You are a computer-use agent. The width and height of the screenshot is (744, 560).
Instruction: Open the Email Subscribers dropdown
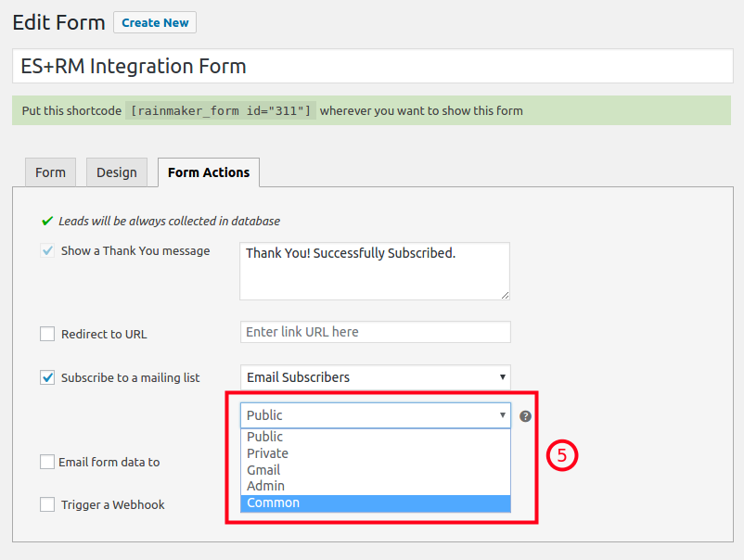(376, 377)
